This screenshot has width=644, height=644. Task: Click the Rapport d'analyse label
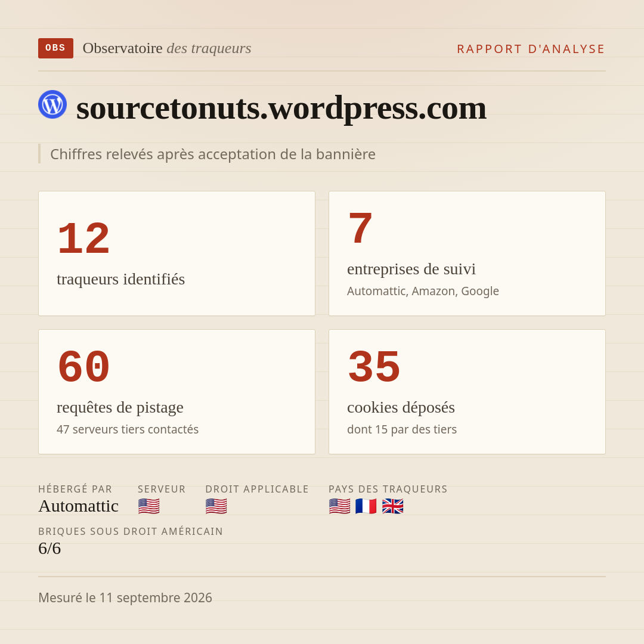point(531,49)
